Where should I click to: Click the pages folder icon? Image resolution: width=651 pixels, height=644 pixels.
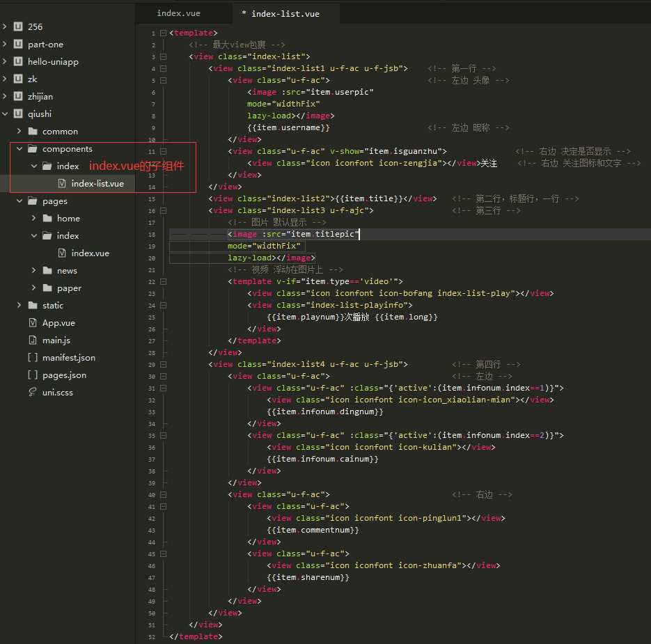point(33,201)
